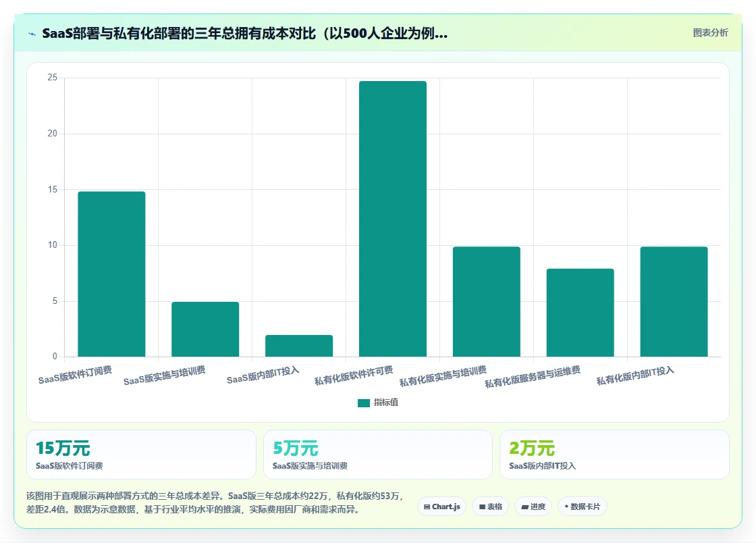756x543 pixels.
Task: Select the 私有化版内部IT投入 bar
Action: click(674, 302)
